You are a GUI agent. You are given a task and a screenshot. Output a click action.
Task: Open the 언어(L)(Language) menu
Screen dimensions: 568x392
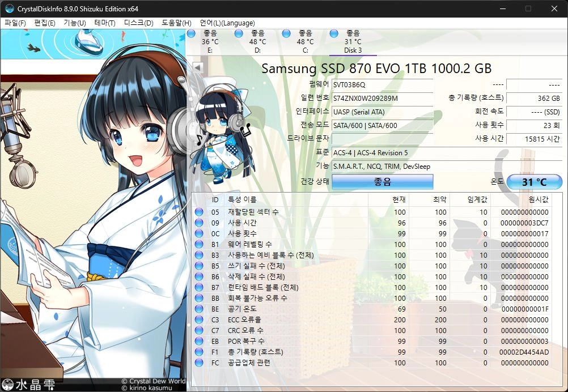(x=227, y=23)
